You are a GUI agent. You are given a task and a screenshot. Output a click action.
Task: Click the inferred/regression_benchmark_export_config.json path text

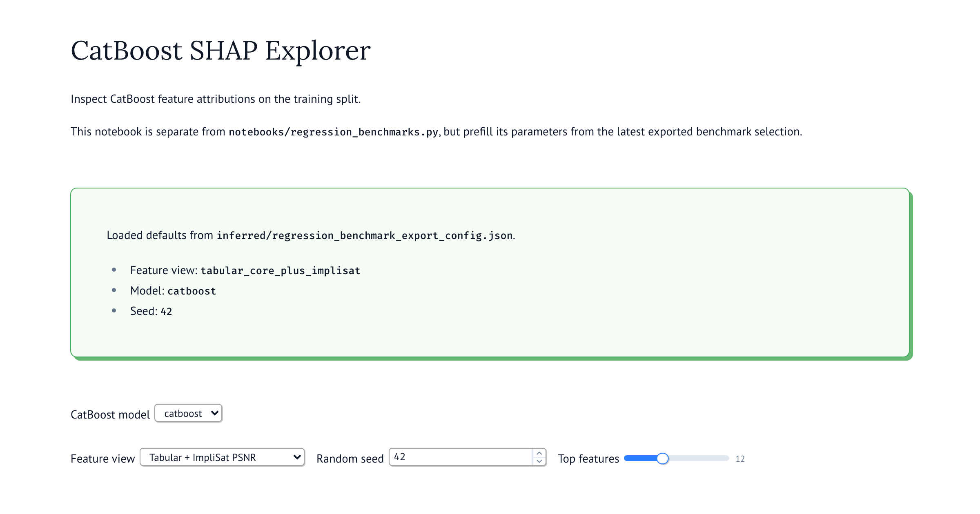coord(365,235)
